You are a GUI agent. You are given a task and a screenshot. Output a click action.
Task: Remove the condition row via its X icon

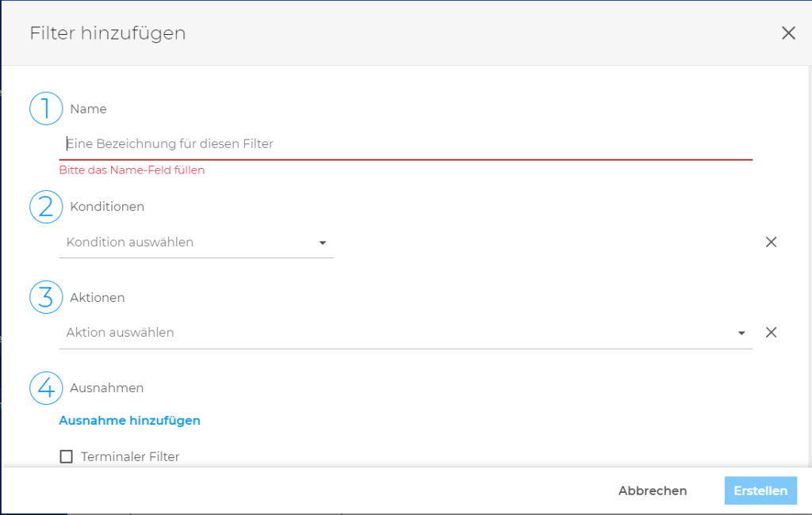tap(771, 242)
